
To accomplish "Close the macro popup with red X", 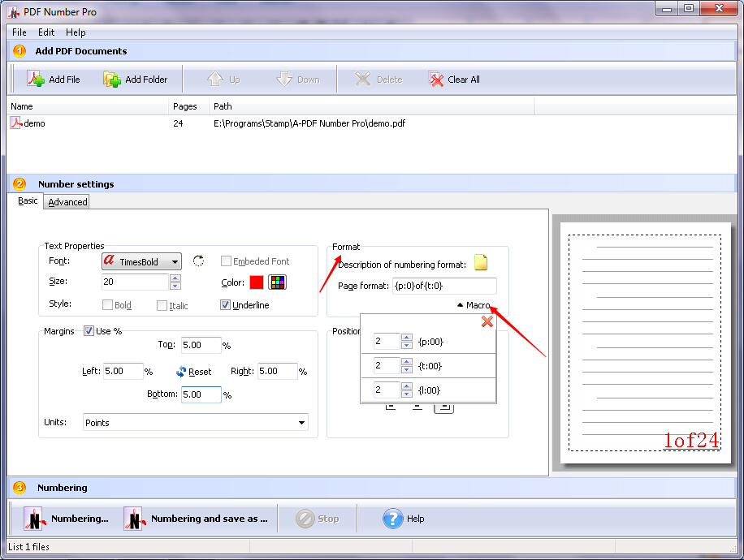I will (x=487, y=321).
